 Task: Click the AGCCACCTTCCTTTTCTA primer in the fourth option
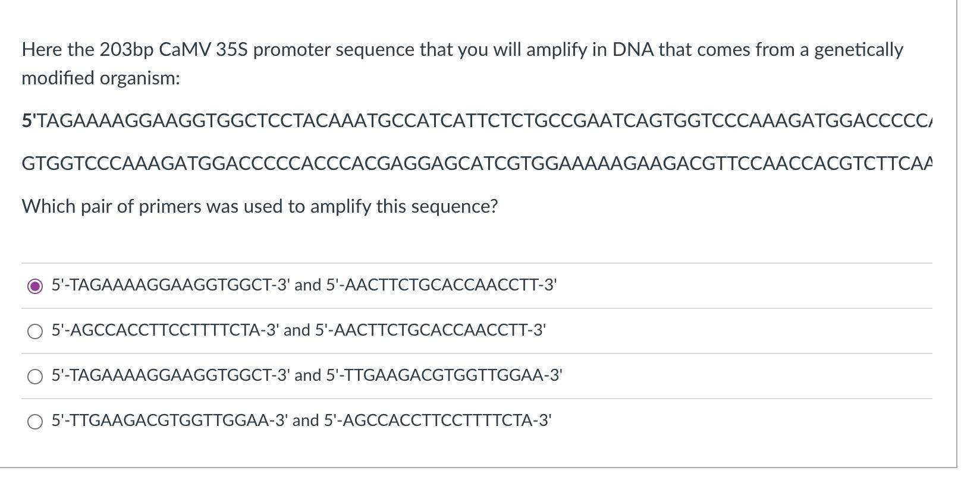(x=438, y=421)
